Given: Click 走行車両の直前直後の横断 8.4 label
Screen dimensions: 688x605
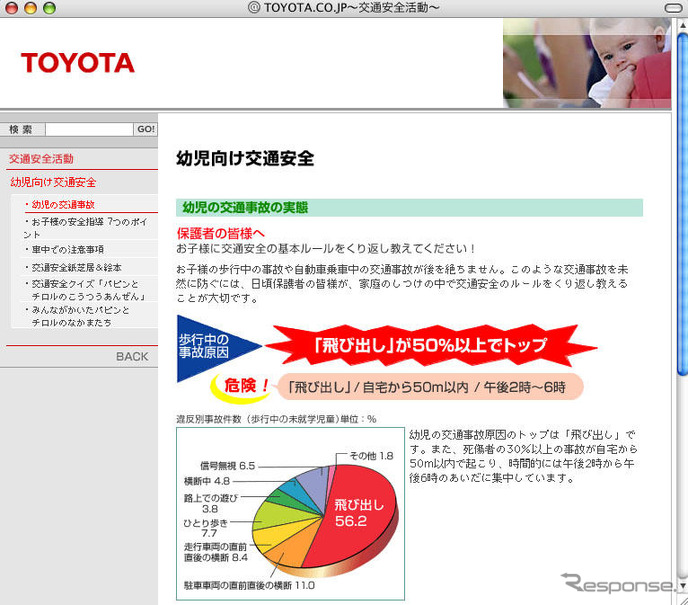Looking at the screenshot, I should click(215, 552).
